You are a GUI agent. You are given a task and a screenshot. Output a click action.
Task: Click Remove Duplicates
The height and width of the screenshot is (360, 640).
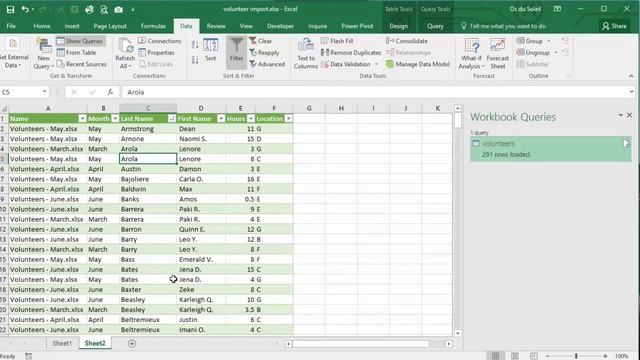pos(351,53)
